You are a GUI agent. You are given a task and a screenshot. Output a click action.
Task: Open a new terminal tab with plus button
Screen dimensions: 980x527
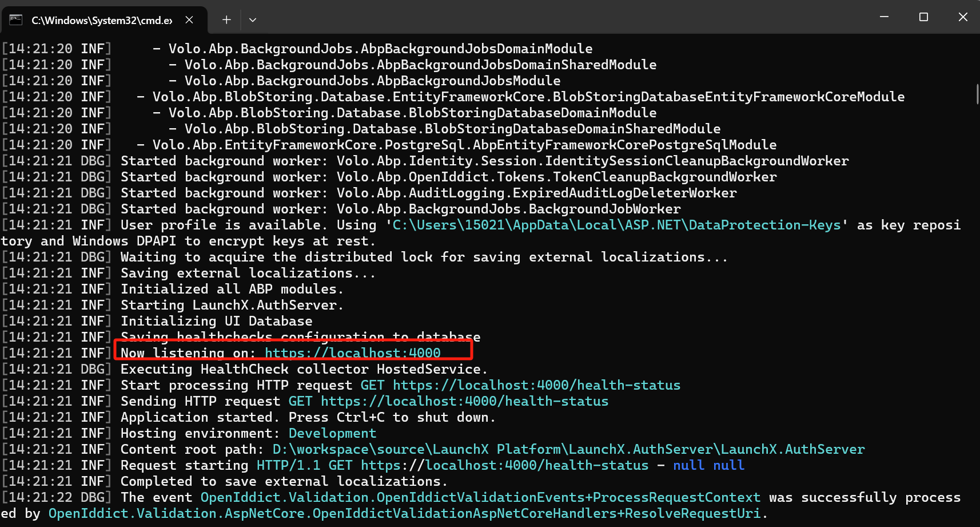(x=226, y=20)
